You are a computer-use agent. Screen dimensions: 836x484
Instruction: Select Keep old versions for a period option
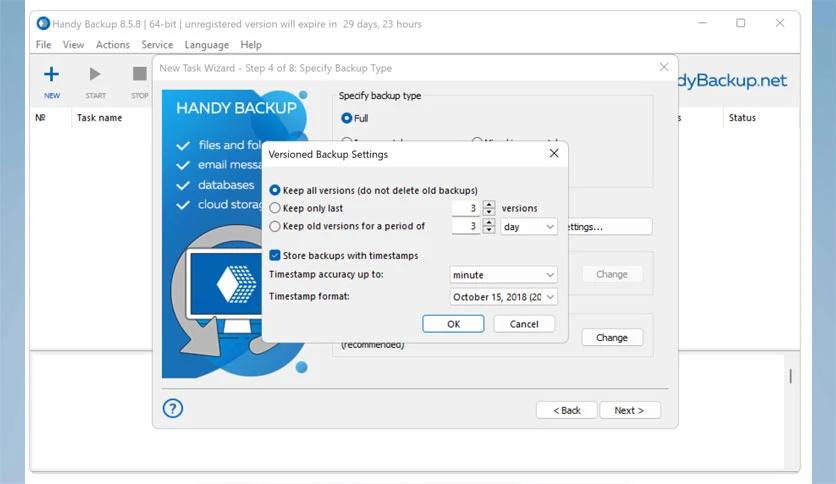275,226
